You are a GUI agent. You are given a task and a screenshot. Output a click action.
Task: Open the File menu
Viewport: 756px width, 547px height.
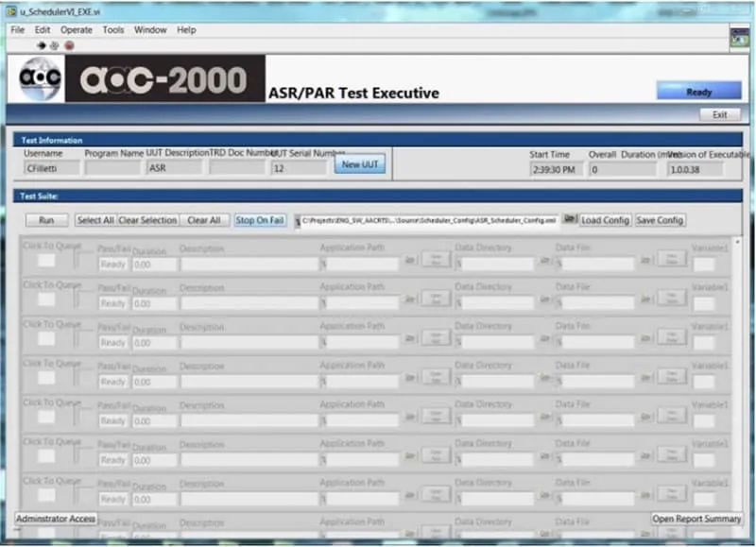point(18,30)
